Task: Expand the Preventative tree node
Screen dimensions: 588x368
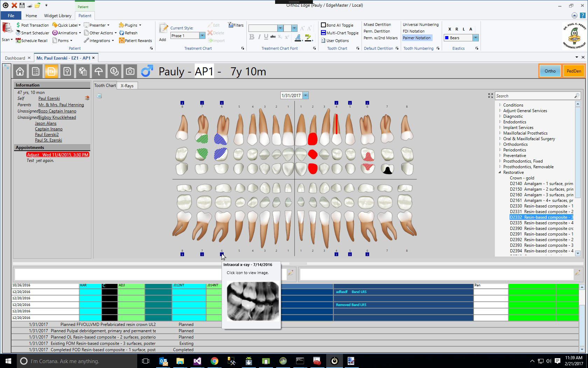Action: click(x=500, y=155)
